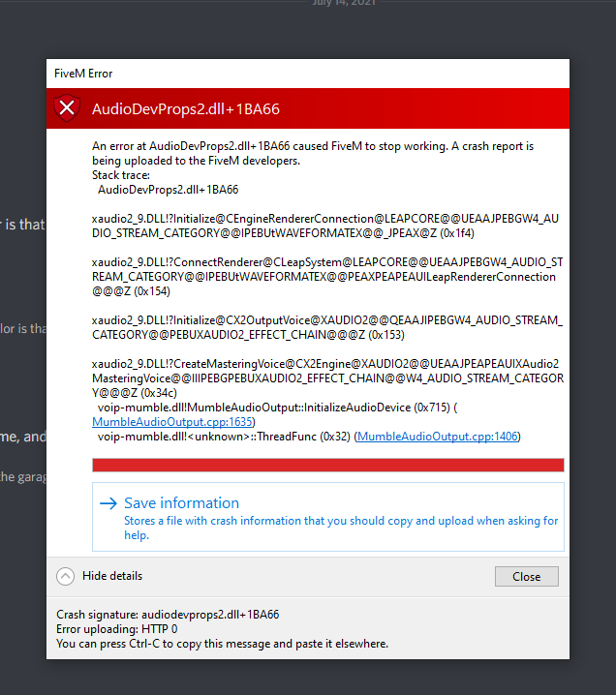Viewport: 616px width, 695px height.
Task: Click the Initialize@CX2OutputVoice stack trace line
Action: (x=327, y=327)
